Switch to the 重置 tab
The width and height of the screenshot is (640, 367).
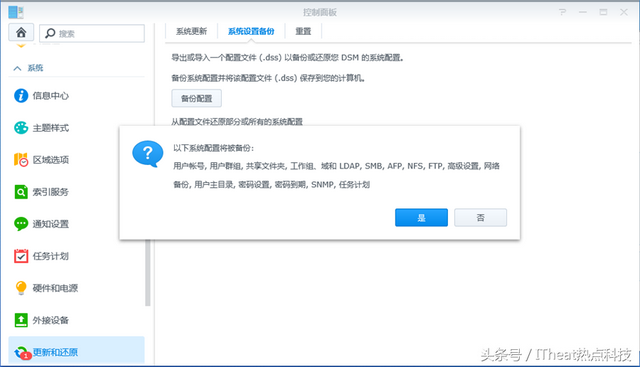(303, 31)
